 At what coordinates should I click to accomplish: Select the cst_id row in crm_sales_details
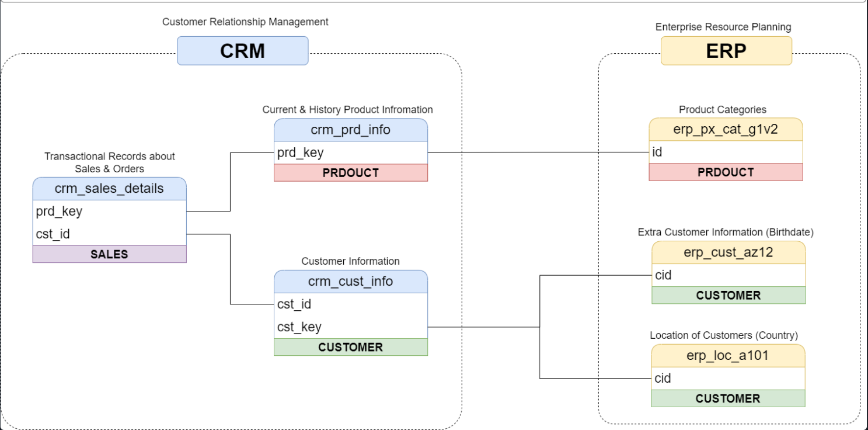click(109, 234)
